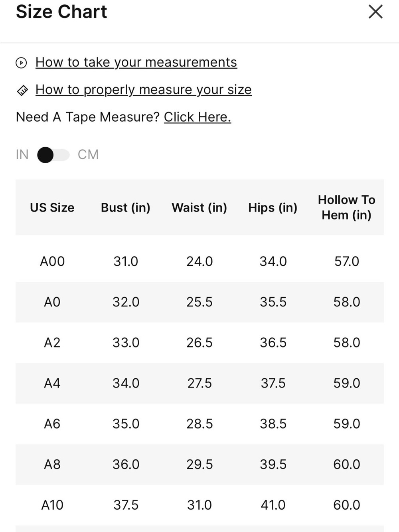The image size is (399, 532).
Task: Toggle the IN/CM unit switch
Action: coord(53,155)
